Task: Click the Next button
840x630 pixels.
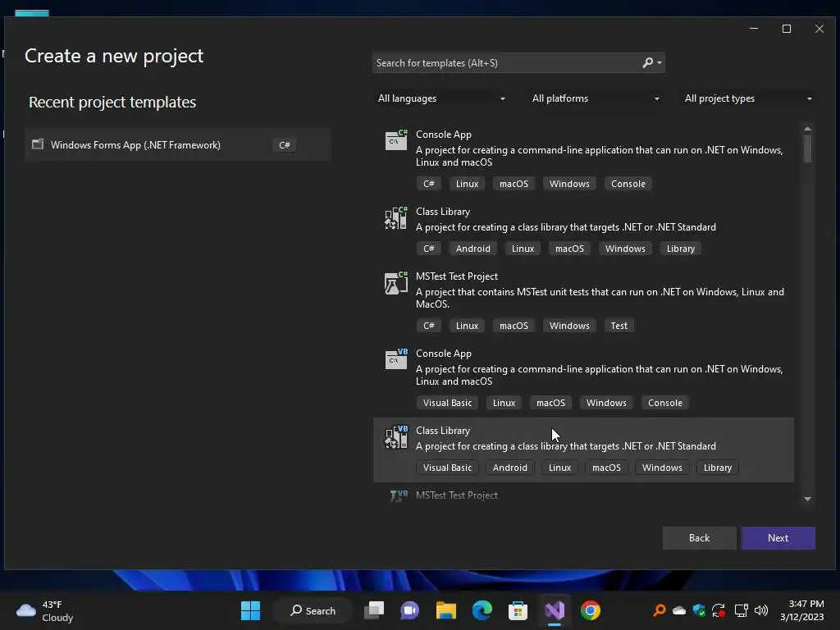Action: coord(778,538)
